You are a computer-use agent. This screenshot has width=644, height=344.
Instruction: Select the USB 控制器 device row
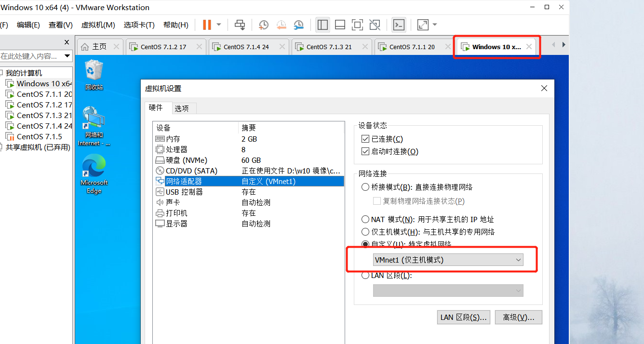[249, 192]
